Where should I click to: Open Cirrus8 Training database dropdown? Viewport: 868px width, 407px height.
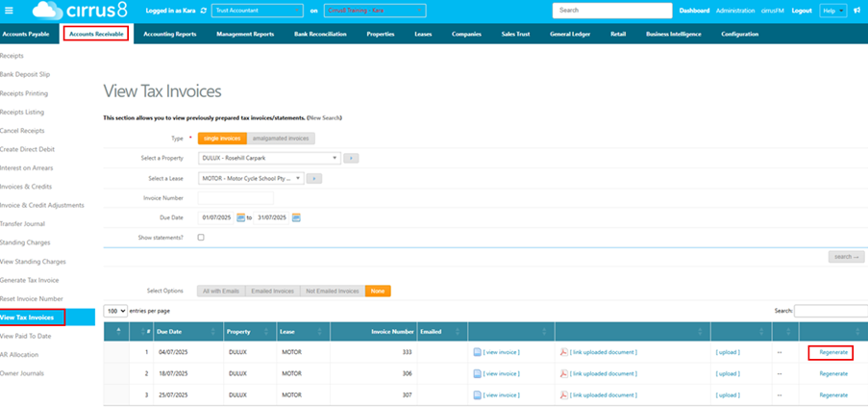click(x=375, y=11)
